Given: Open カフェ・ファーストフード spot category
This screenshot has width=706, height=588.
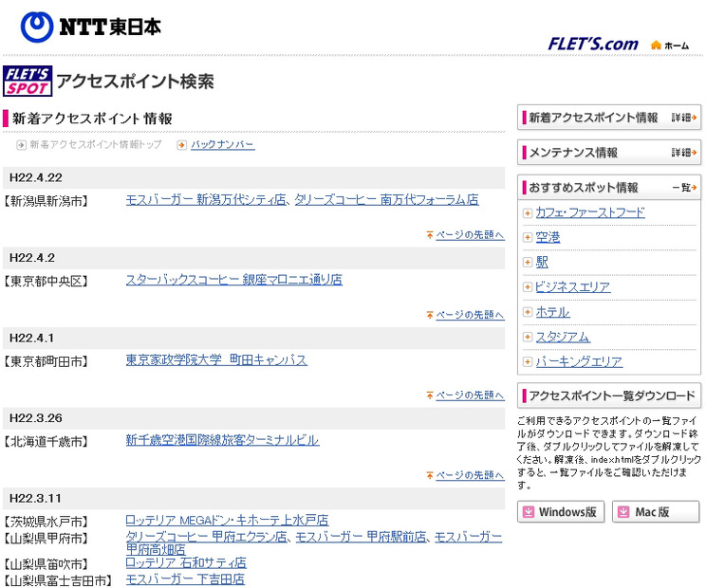Looking at the screenshot, I should click(x=590, y=212).
